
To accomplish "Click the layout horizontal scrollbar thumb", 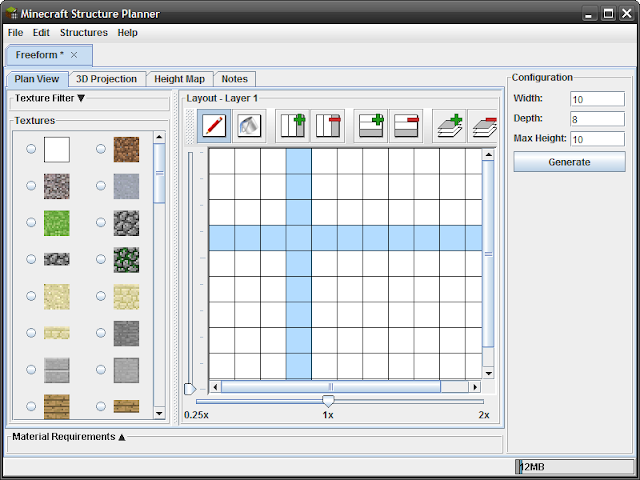I will pyautogui.click(x=331, y=387).
